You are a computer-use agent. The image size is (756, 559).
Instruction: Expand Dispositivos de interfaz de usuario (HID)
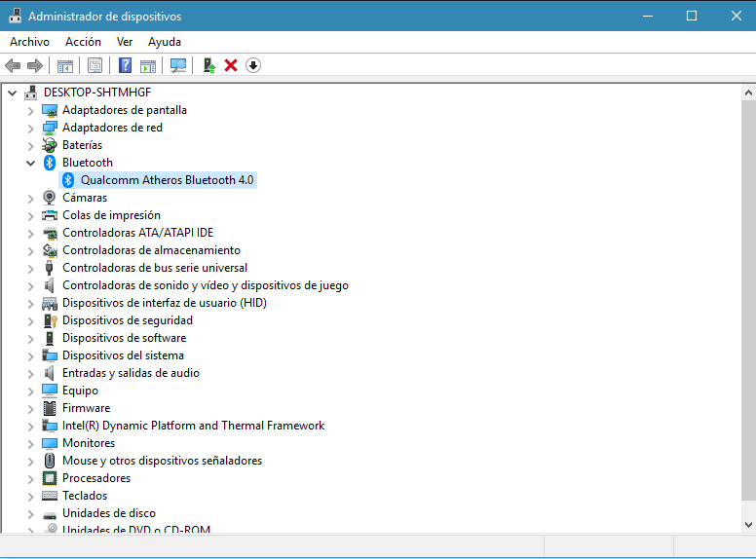[x=31, y=304]
